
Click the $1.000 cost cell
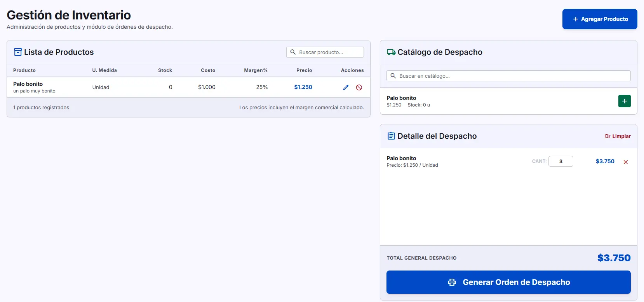(x=207, y=87)
